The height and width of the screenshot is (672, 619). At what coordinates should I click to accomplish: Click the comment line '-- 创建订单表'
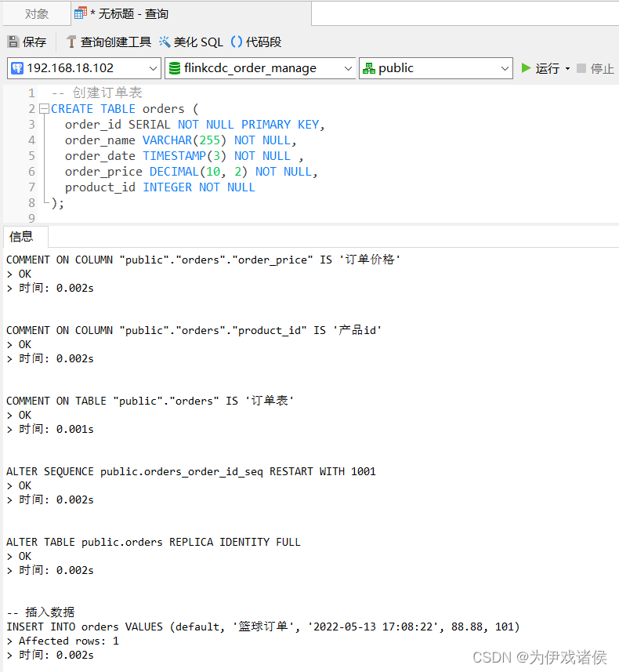(x=97, y=93)
